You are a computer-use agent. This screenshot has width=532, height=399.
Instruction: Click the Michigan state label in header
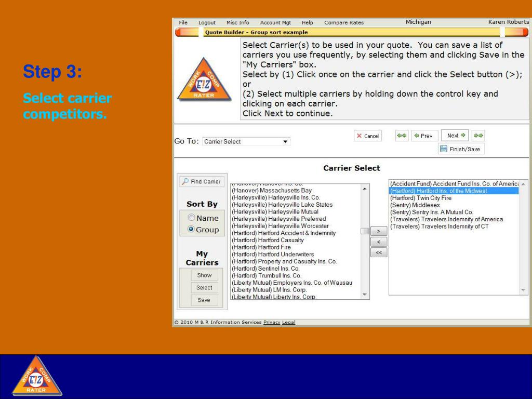pyautogui.click(x=418, y=22)
